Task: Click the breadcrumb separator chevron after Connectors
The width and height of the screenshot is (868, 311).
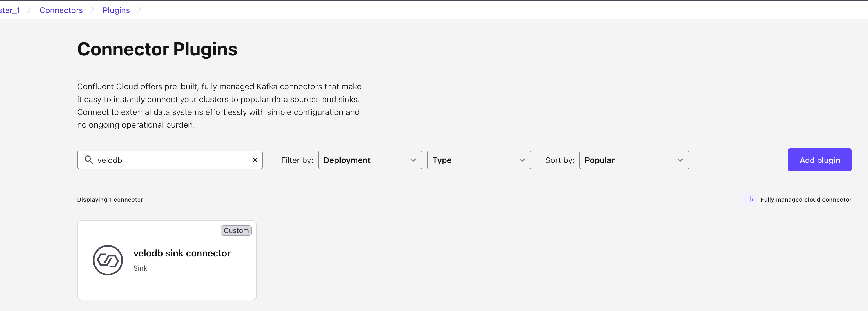Action: 92,10
